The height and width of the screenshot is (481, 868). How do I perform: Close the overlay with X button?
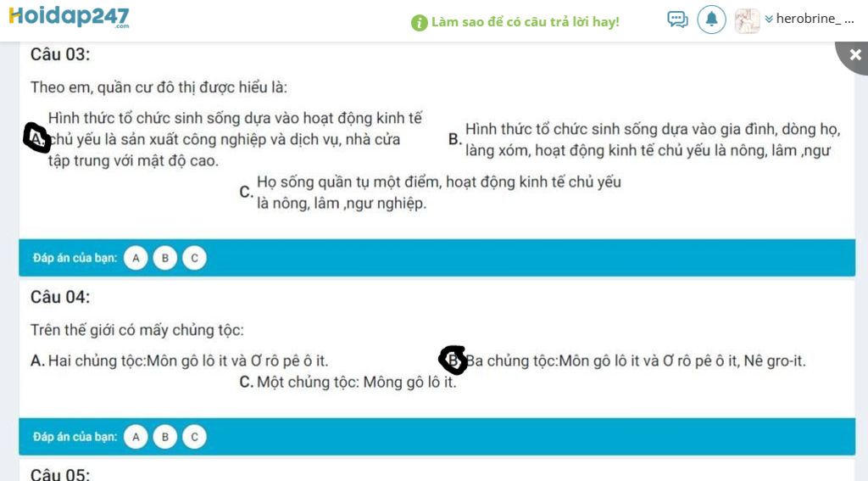coord(855,54)
